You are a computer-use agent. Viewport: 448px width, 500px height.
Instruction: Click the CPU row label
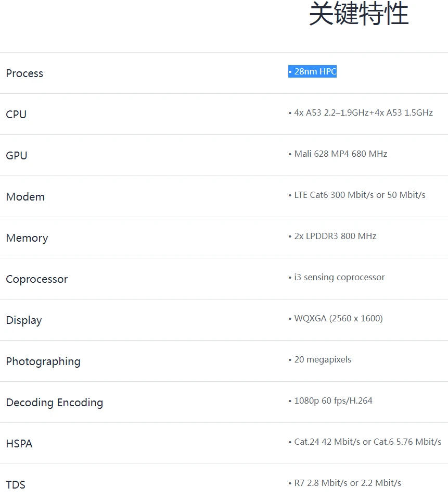[16, 115]
